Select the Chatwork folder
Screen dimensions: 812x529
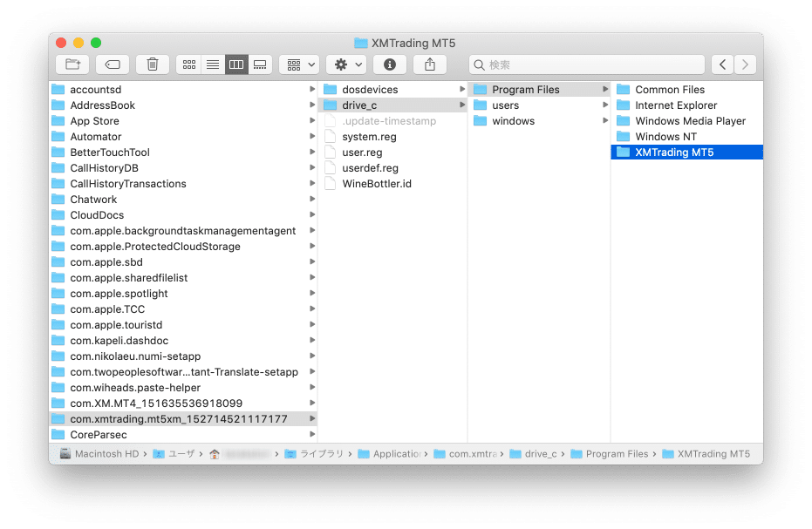pos(183,200)
